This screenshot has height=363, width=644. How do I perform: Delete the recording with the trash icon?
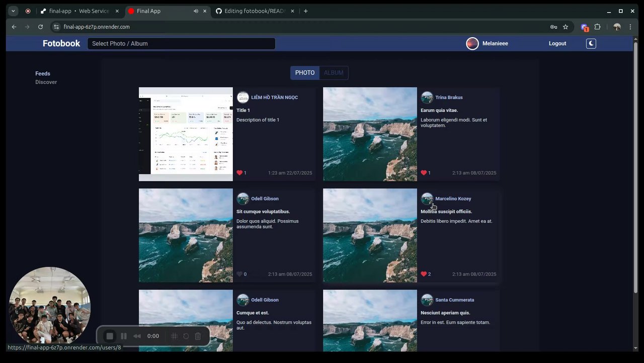click(x=198, y=336)
